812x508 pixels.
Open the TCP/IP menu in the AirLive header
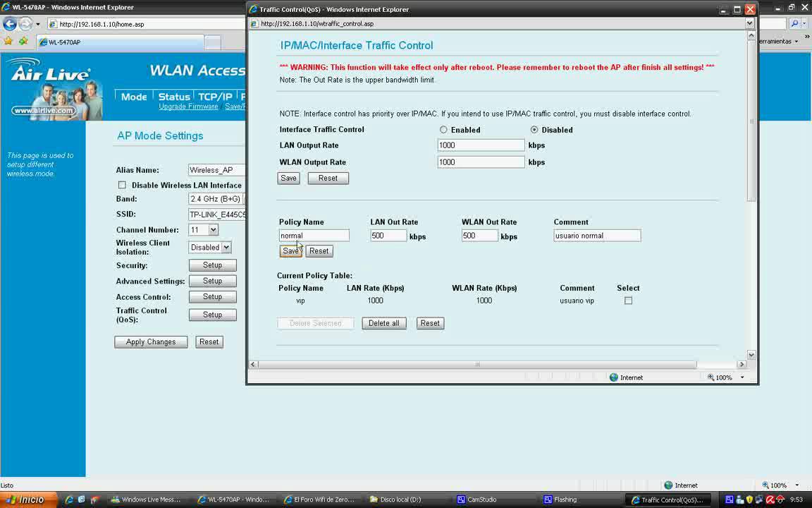click(215, 97)
